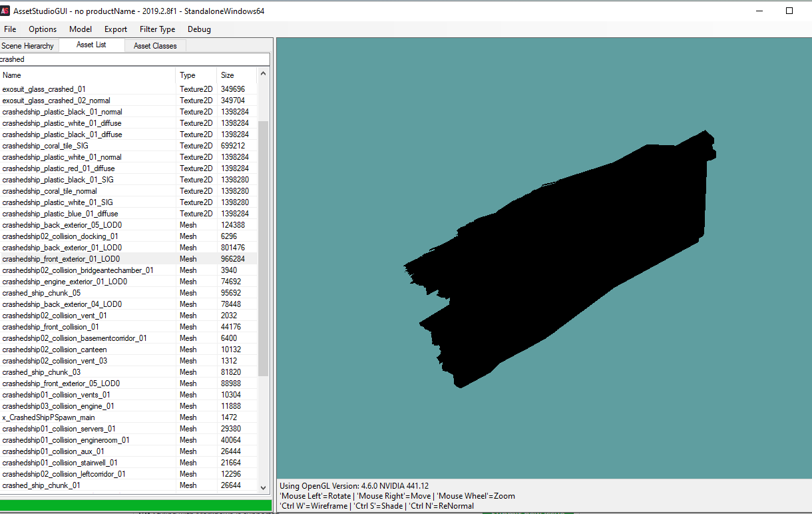Select crashedship_plastic_white_01_diffuse row
This screenshot has width=812, height=514.
(x=128, y=123)
